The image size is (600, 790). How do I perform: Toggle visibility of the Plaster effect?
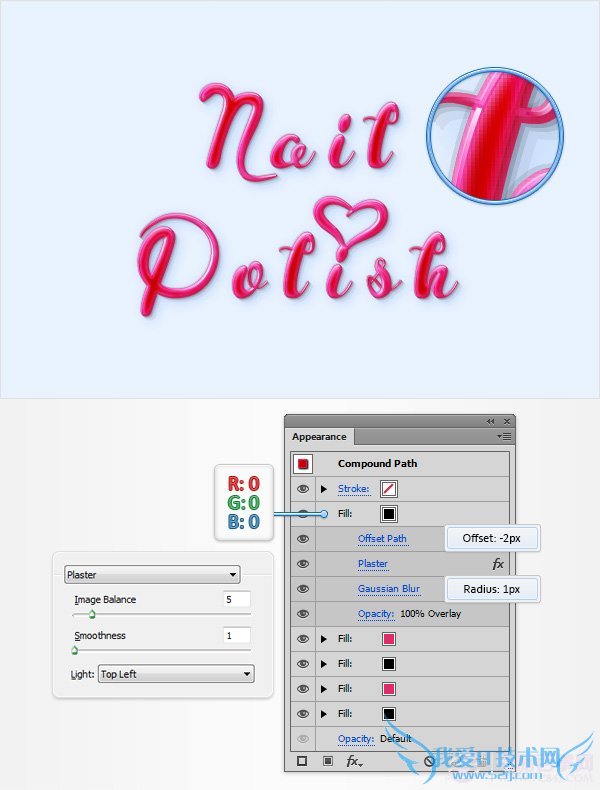point(303,564)
